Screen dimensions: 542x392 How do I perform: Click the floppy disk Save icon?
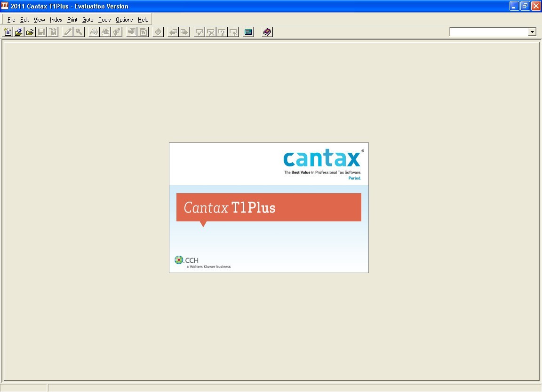[x=41, y=32]
